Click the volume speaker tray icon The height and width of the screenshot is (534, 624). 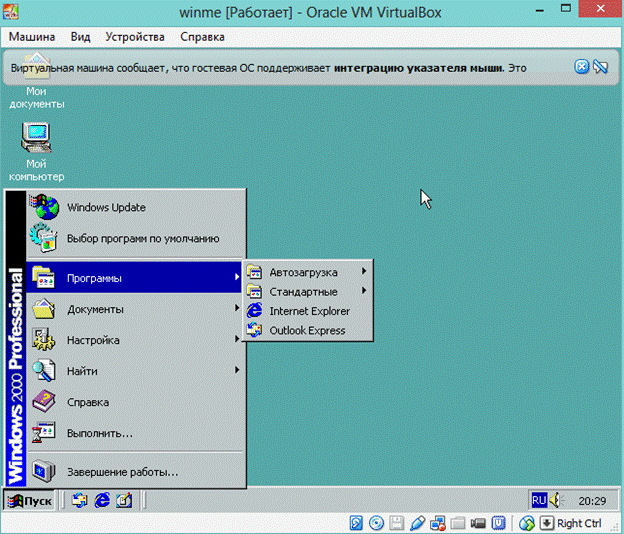pyautogui.click(x=556, y=500)
